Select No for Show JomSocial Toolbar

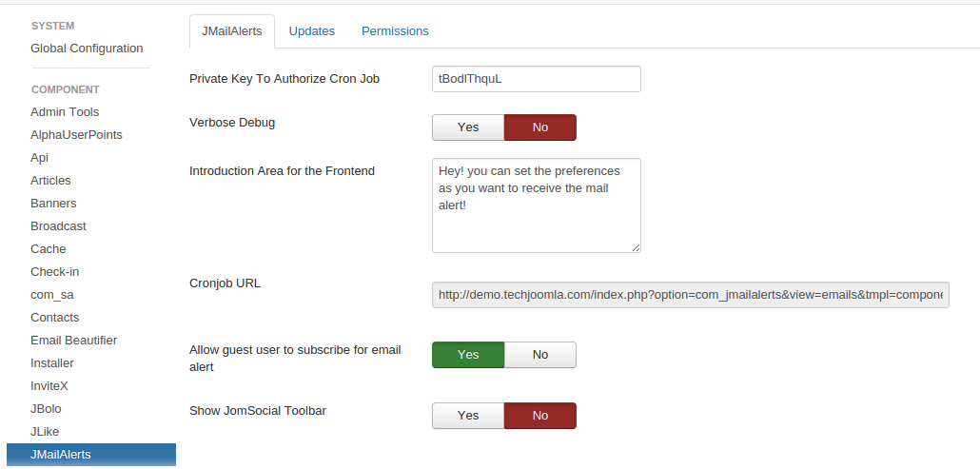pos(539,416)
